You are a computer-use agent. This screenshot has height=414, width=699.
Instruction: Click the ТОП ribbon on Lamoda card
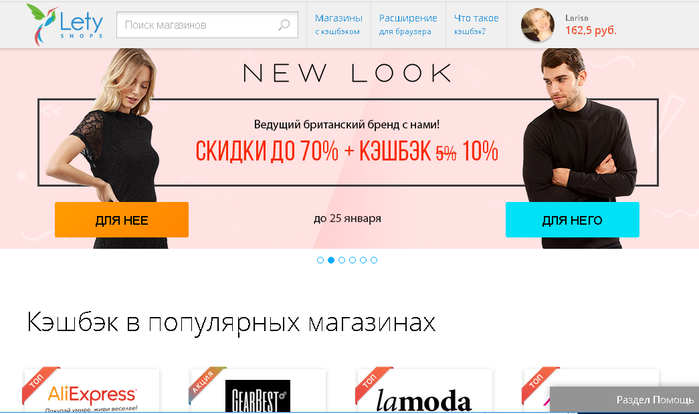(372, 384)
